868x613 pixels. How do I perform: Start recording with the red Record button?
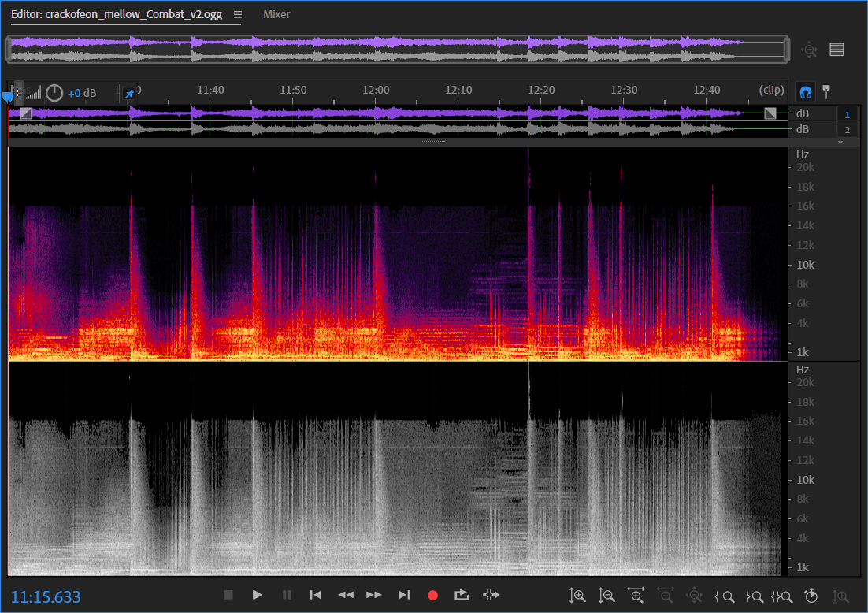[x=433, y=596]
